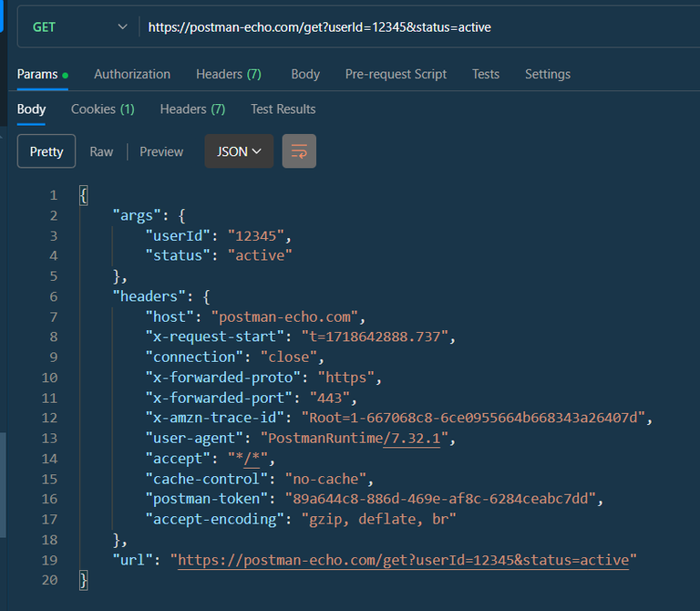
Task: Switch to the Params tab
Action: (37, 74)
